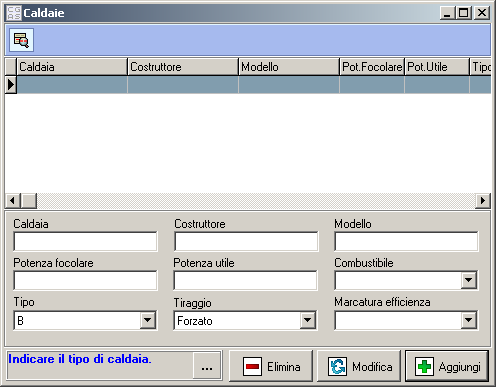Expand the Marcatura efficienza dropdown
496x387 pixels.
tap(469, 320)
